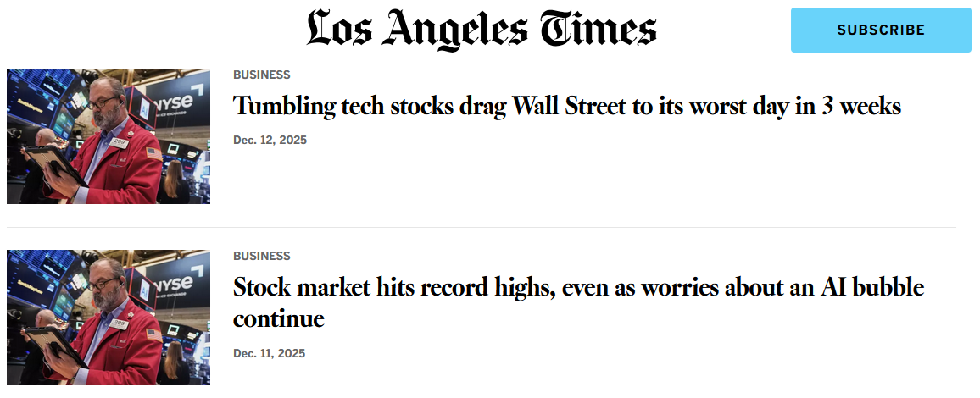
Task: Click the Los Angeles Times logo
Action: pos(482,29)
